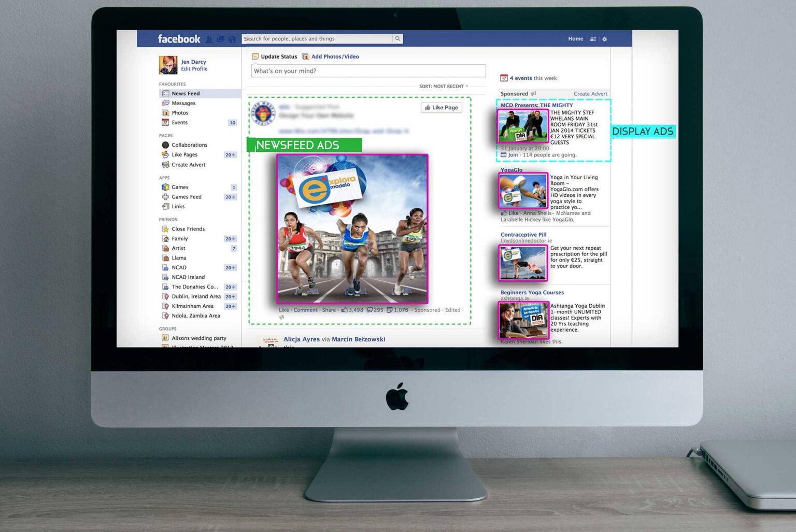Click Jen Darcy profile picture

tap(168, 65)
